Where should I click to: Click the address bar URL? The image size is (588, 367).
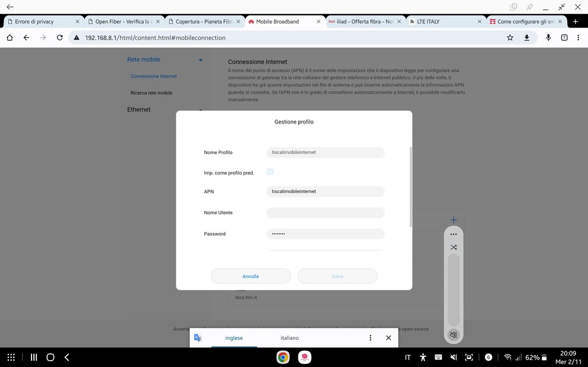[155, 37]
